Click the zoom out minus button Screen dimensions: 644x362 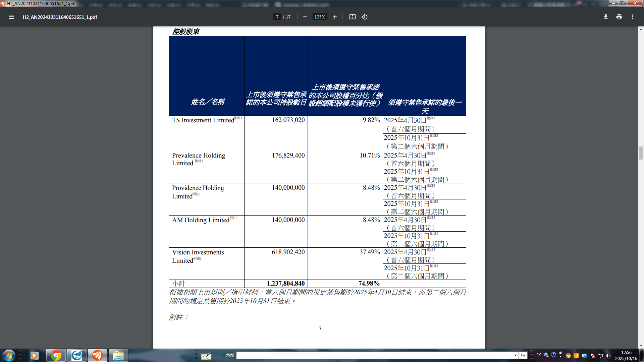(305, 17)
